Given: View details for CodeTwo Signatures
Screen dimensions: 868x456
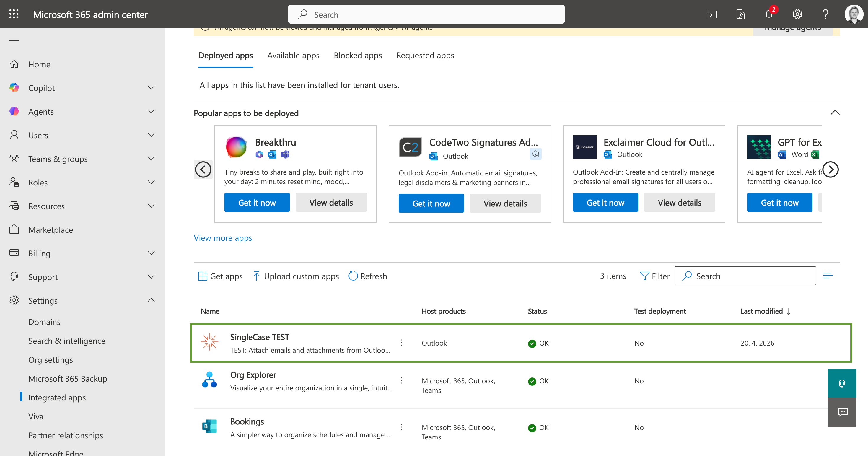Looking at the screenshot, I should [505, 203].
